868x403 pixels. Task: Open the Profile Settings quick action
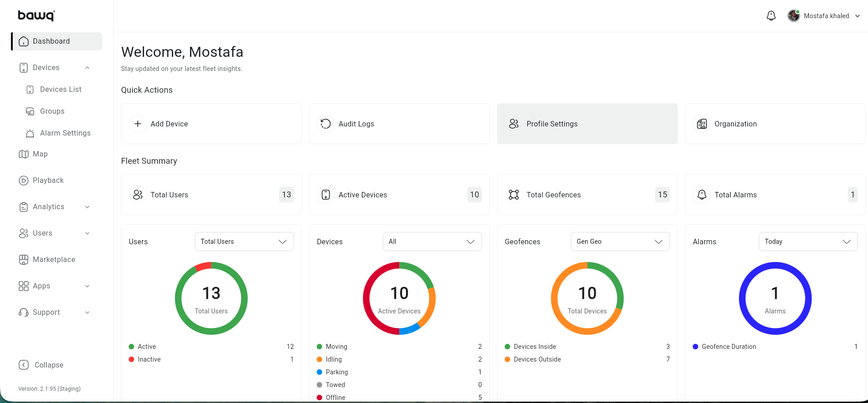587,124
